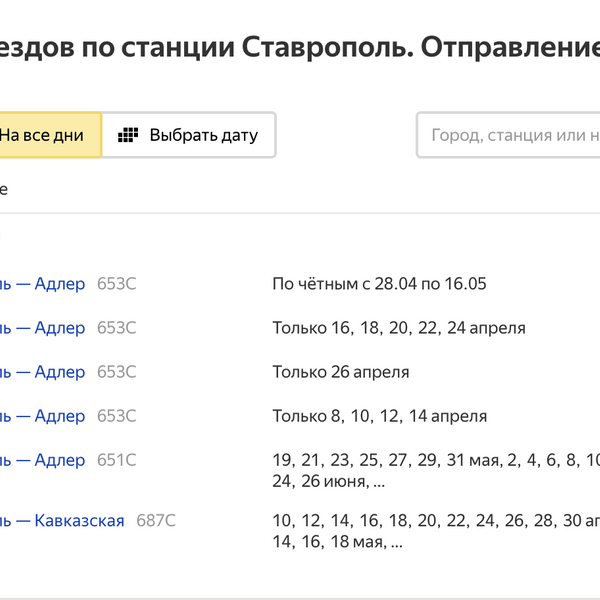Click train number 651С
Viewport: 600px width, 600px height.
pos(117,460)
